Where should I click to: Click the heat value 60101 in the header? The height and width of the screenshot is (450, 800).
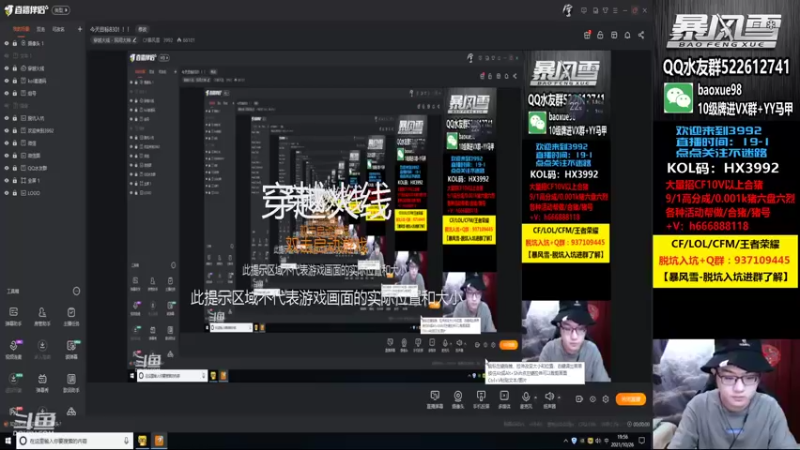[188, 40]
